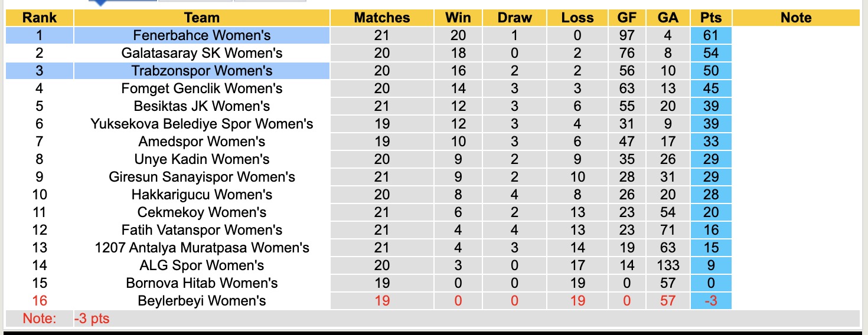Click the Loss column header
Screen dimensions: 868x335
click(x=577, y=18)
